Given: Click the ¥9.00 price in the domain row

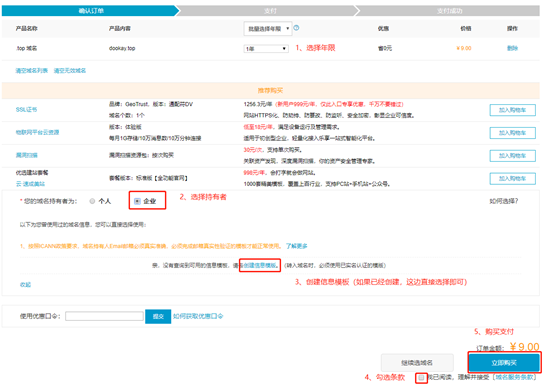Looking at the screenshot, I should [x=464, y=48].
